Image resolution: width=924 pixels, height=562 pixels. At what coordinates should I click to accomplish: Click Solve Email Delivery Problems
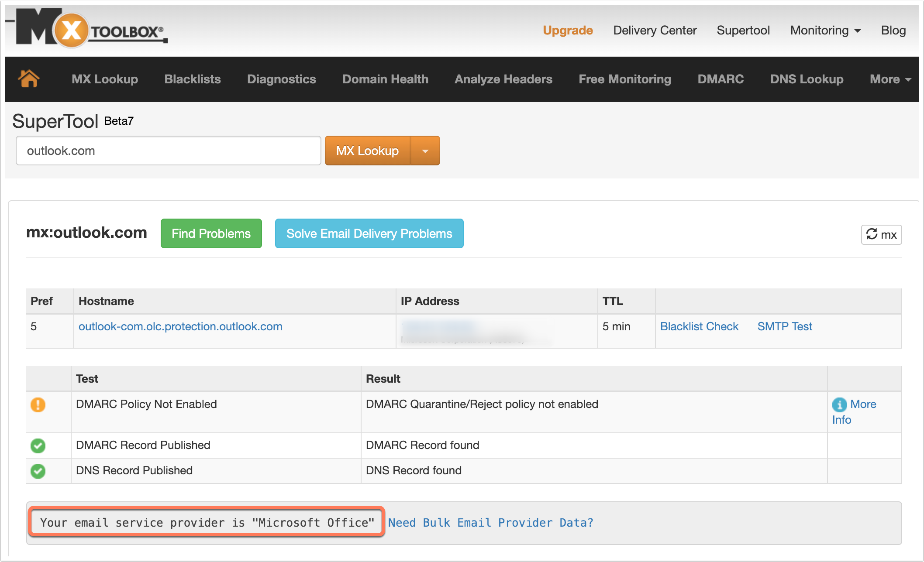(369, 233)
